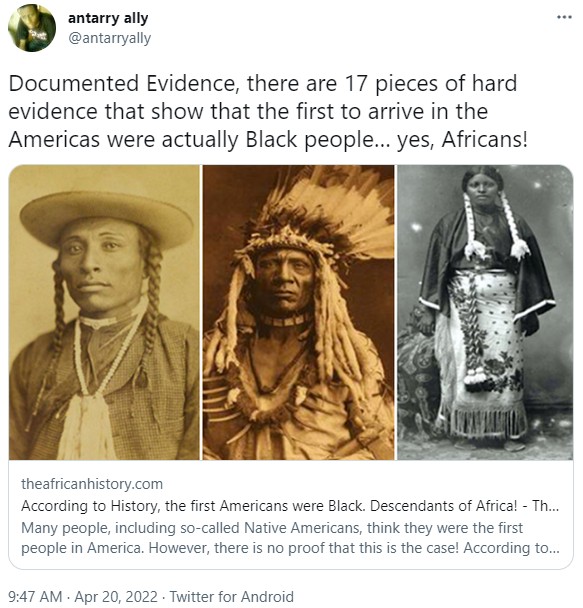Image resolution: width=583 pixels, height=608 pixels.
Task: Click the Apr 20, 2022 date
Action: click(116, 596)
